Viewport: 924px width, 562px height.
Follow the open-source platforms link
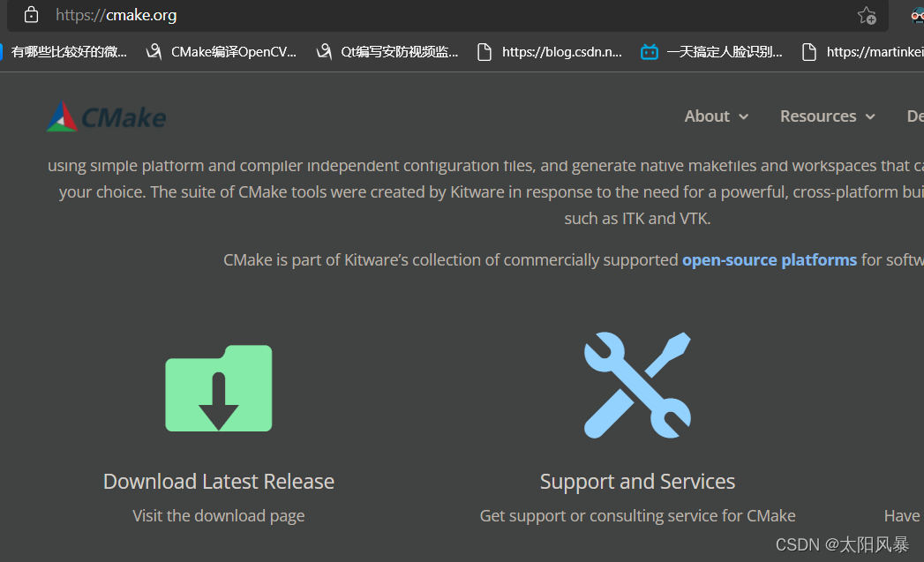click(x=769, y=259)
